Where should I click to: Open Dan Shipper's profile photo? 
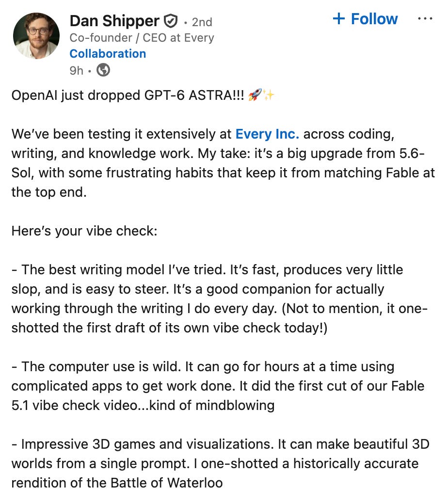tap(36, 36)
